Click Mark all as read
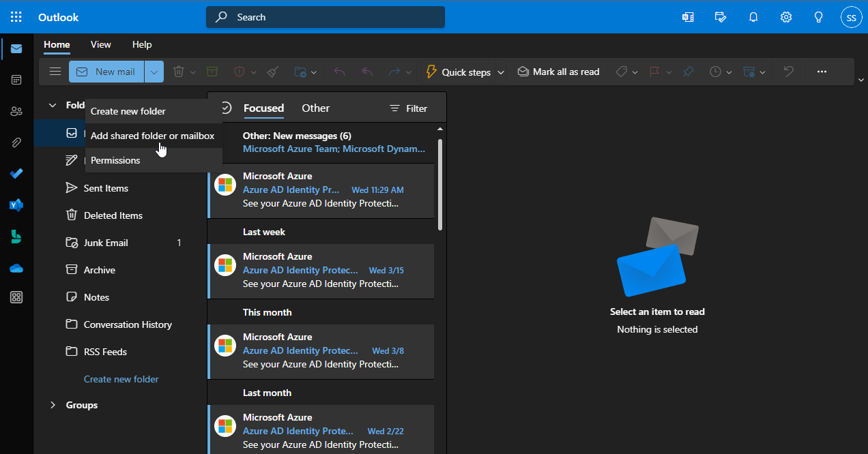Viewport: 868px width, 454px height. [x=558, y=72]
